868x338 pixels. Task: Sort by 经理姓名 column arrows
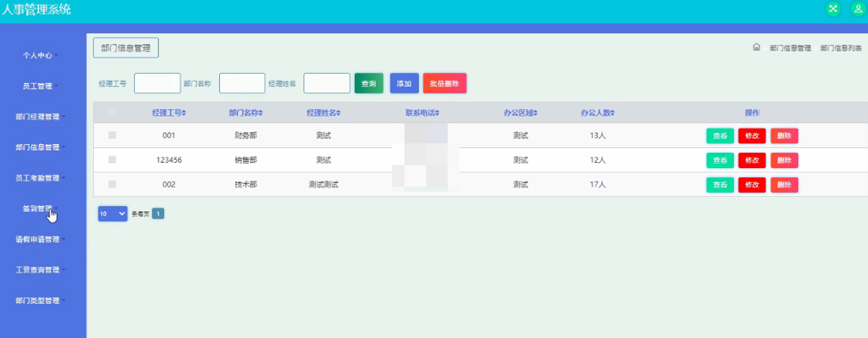pyautogui.click(x=338, y=113)
